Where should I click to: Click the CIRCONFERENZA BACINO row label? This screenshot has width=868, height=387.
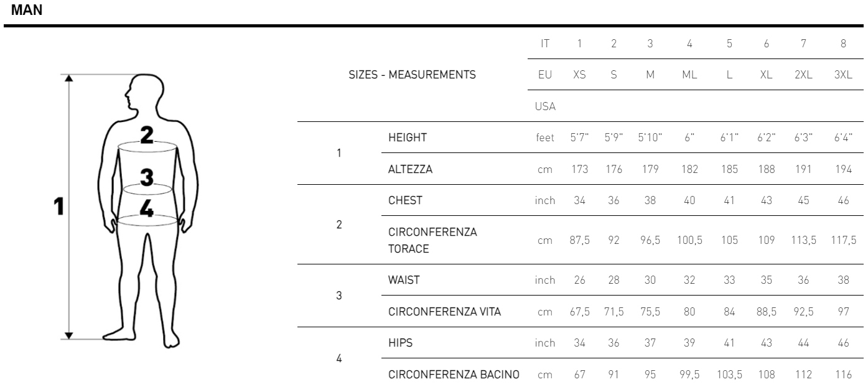(x=452, y=375)
